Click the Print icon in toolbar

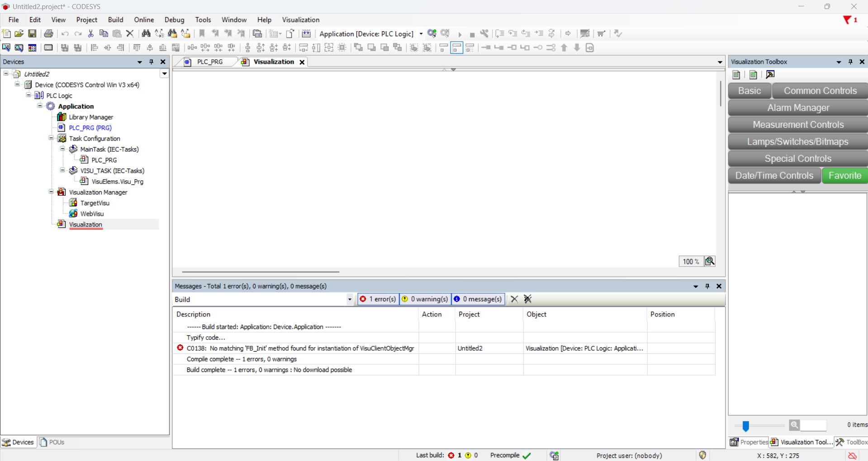[48, 33]
